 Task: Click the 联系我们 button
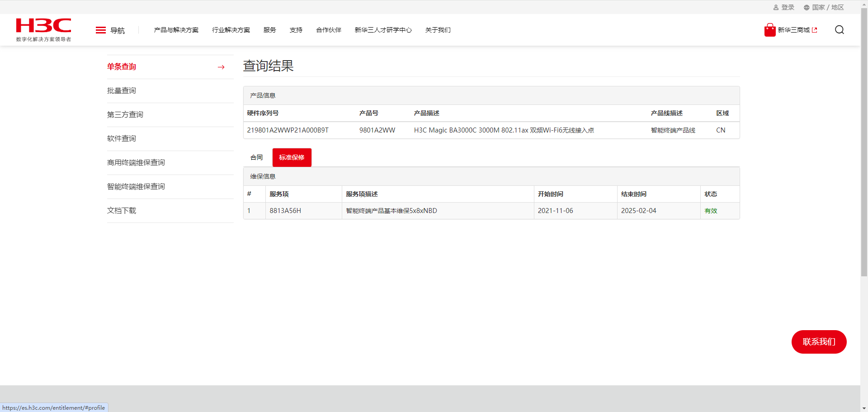pos(819,342)
